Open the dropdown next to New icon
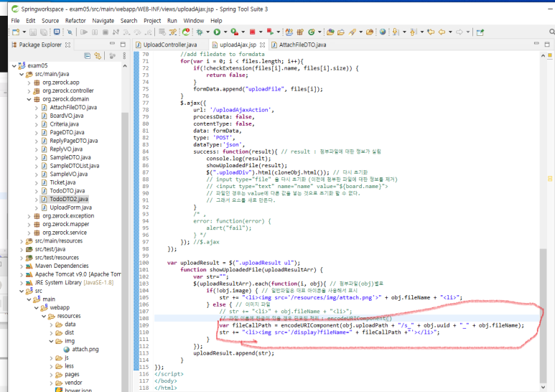The height and width of the screenshot is (392, 555). pyautogui.click(x=24, y=32)
